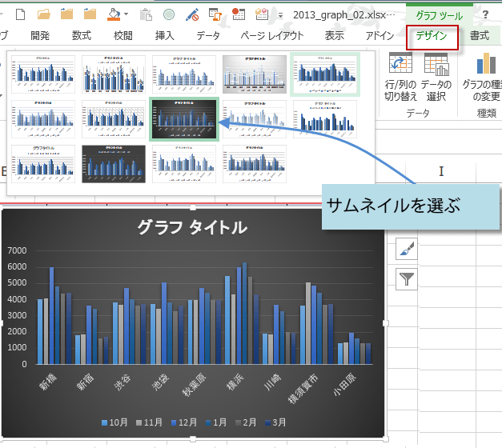Open the quick access toolbar customize dropdown

[x=282, y=15]
